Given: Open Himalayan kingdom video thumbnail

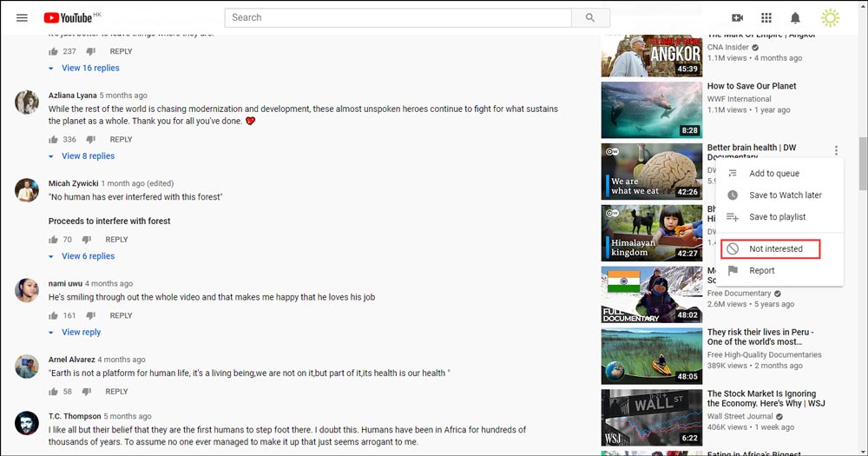Looking at the screenshot, I should point(652,233).
